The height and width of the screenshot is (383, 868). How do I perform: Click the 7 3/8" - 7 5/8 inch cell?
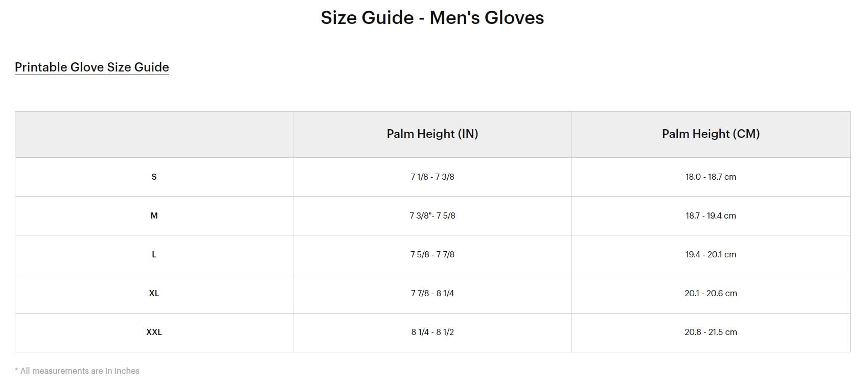point(432,216)
